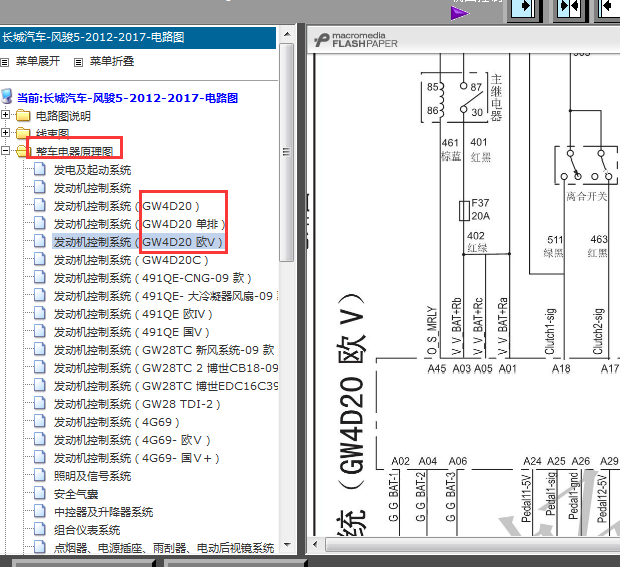Click FlashPaper horizontal scrollbar left arrow

(315, 544)
